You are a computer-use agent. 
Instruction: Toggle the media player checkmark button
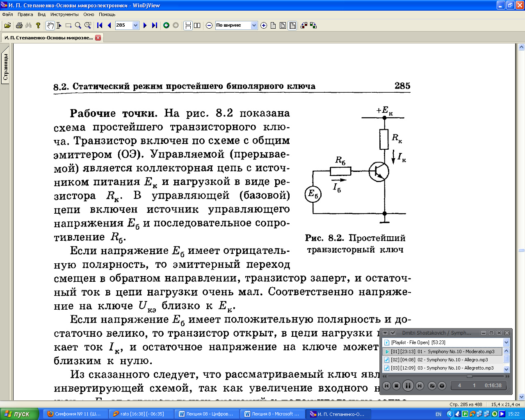[x=393, y=333]
